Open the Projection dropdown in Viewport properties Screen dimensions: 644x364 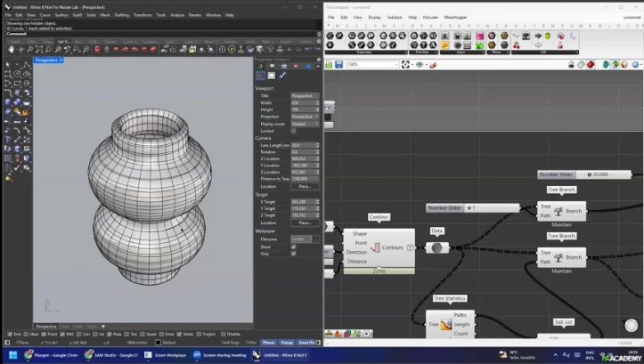click(305, 117)
